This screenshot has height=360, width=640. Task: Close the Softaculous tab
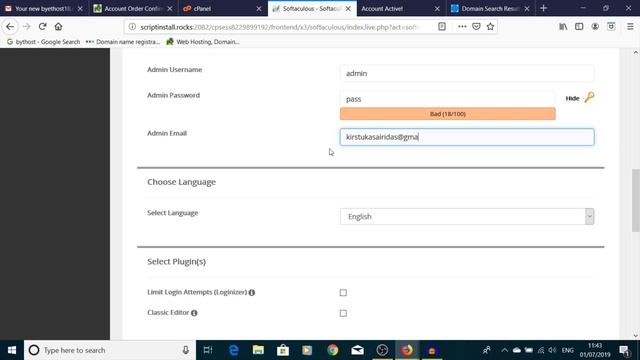(348, 8)
